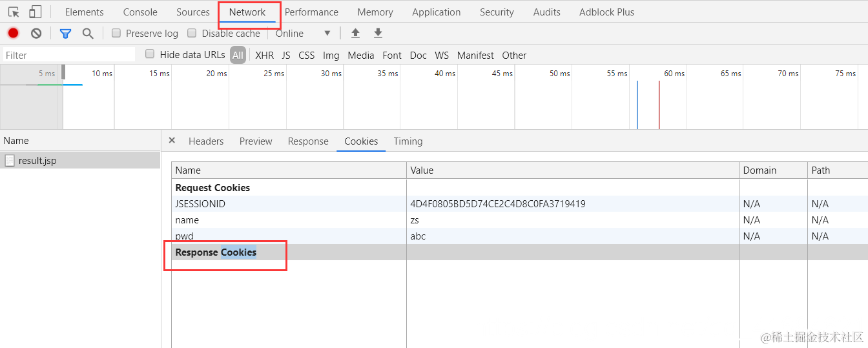Enable the Preserve log checkbox
The image size is (868, 348).
click(x=116, y=33)
